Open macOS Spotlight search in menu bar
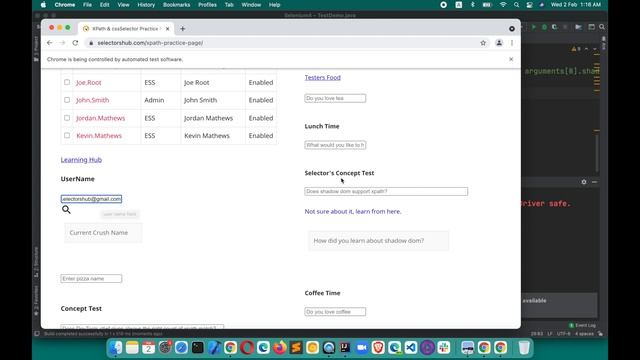Viewport: 640px width, 360px height. pos(516,5)
